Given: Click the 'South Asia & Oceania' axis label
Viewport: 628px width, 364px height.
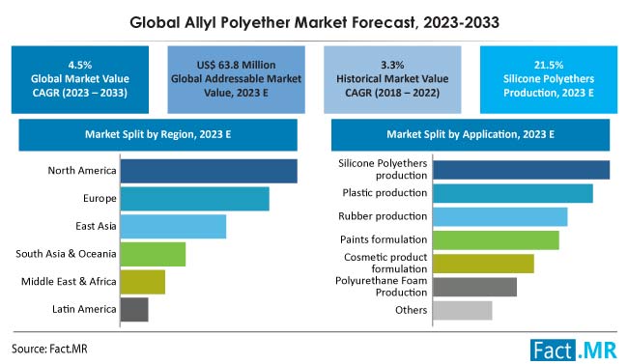Looking at the screenshot, I should pyautogui.click(x=66, y=254).
